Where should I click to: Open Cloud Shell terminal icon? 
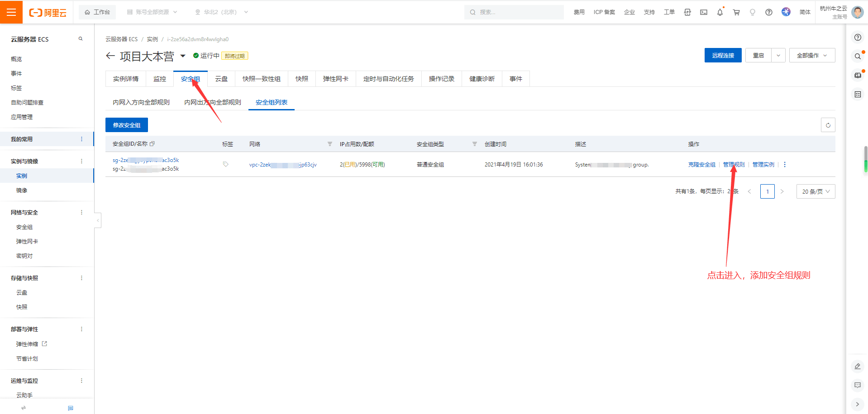(703, 12)
